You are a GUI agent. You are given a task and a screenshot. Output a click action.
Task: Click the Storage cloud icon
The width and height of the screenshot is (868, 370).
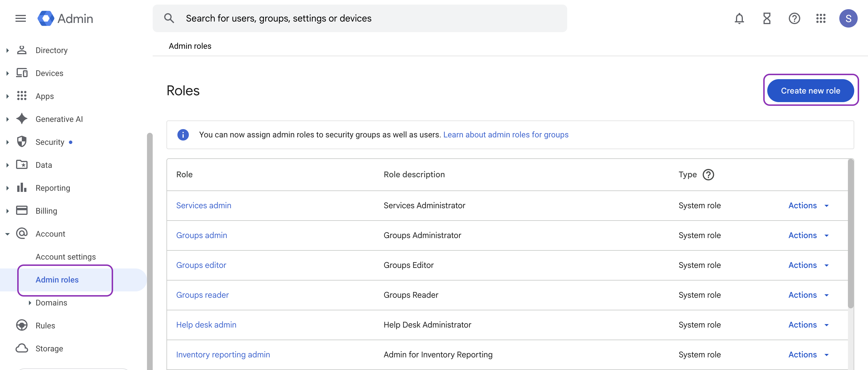point(22,348)
